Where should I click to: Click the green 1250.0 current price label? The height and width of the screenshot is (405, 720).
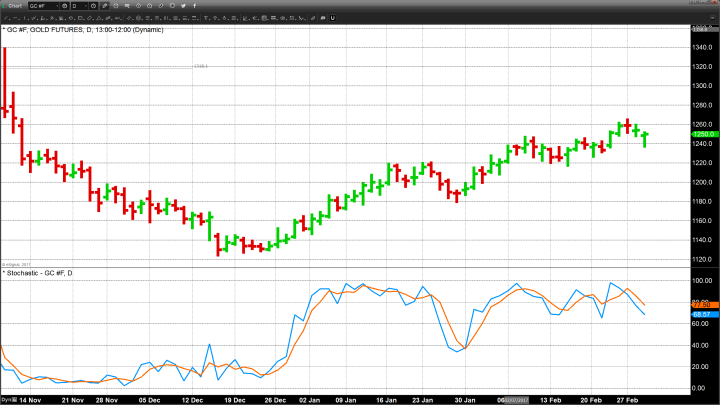(701, 133)
